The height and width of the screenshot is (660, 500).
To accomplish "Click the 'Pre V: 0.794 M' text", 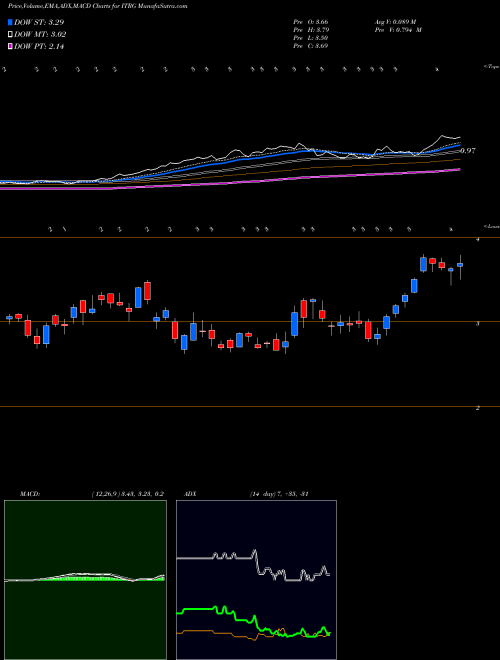I will click(397, 30).
